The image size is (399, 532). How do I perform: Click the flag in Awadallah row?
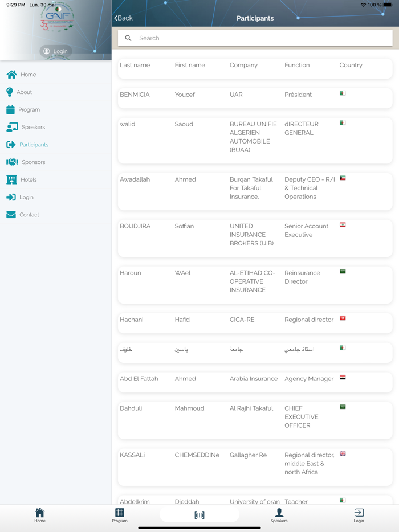tap(343, 178)
